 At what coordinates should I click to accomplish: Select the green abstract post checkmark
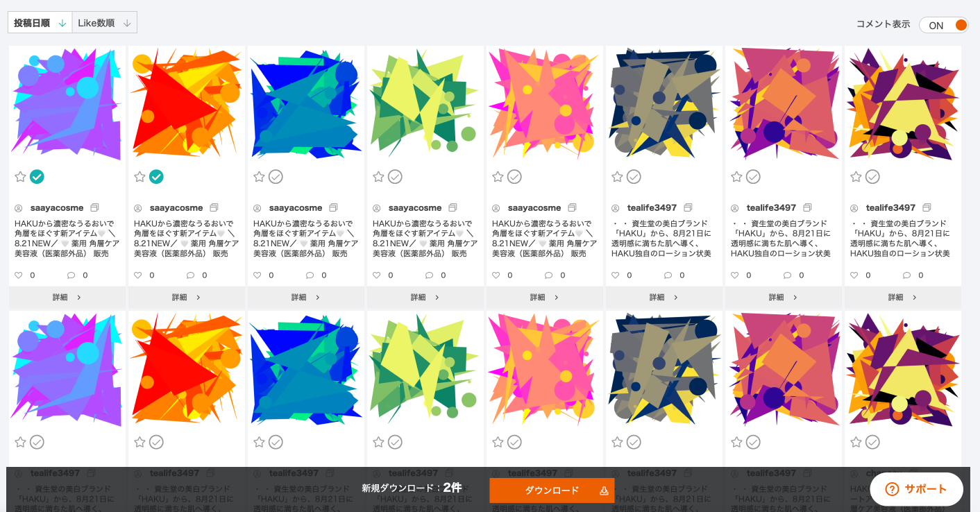[395, 177]
